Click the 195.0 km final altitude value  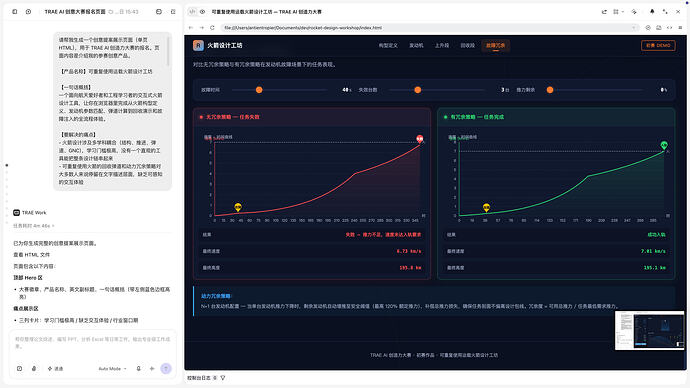point(410,267)
